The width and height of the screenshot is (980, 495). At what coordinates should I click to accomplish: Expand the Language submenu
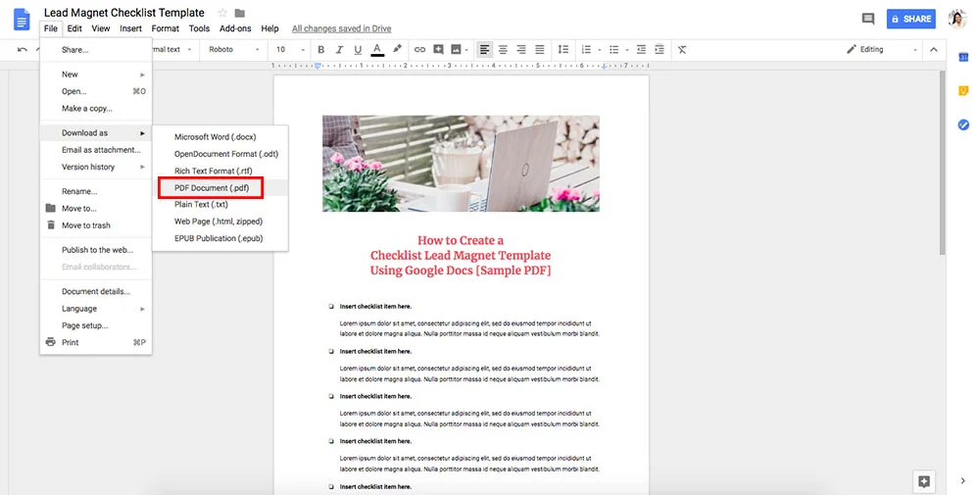tap(96, 309)
